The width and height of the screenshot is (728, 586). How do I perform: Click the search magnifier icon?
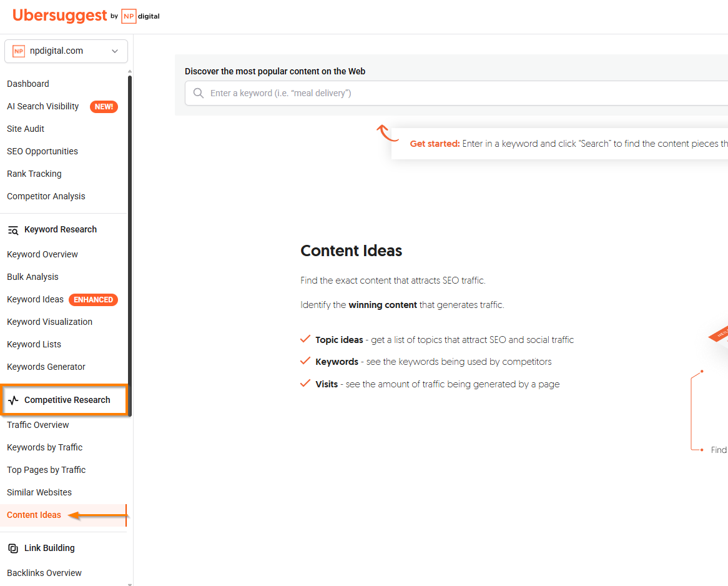click(199, 93)
